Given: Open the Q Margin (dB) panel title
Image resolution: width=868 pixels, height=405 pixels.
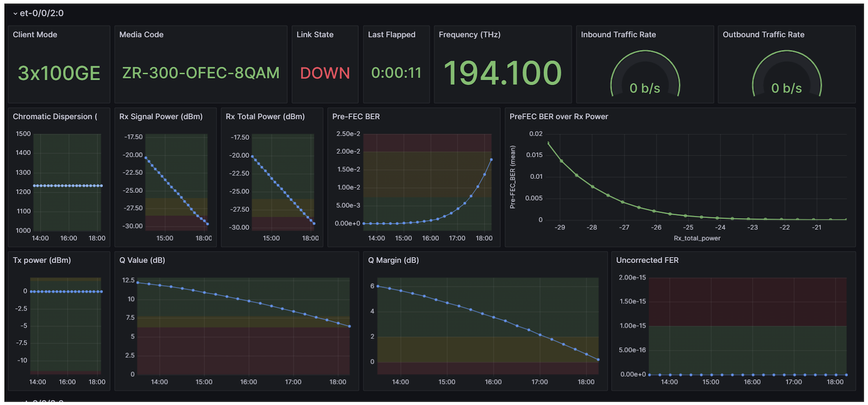Looking at the screenshot, I should click(x=393, y=260).
